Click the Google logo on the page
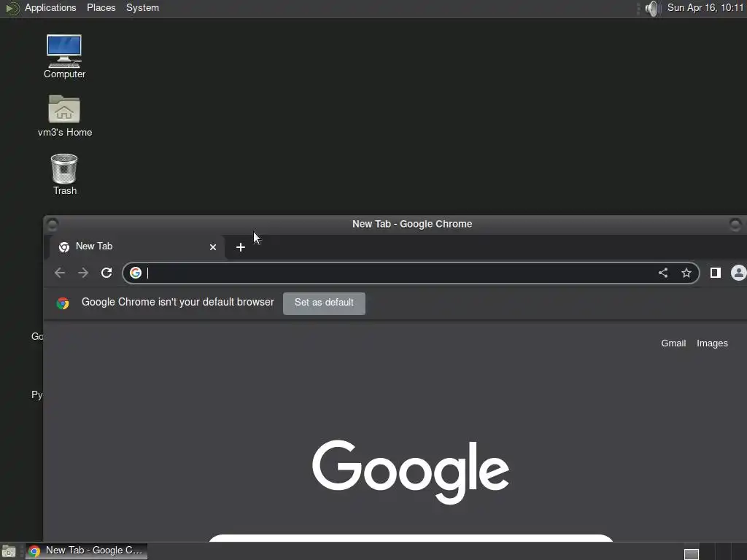This screenshot has height=560, width=747. pos(411,472)
